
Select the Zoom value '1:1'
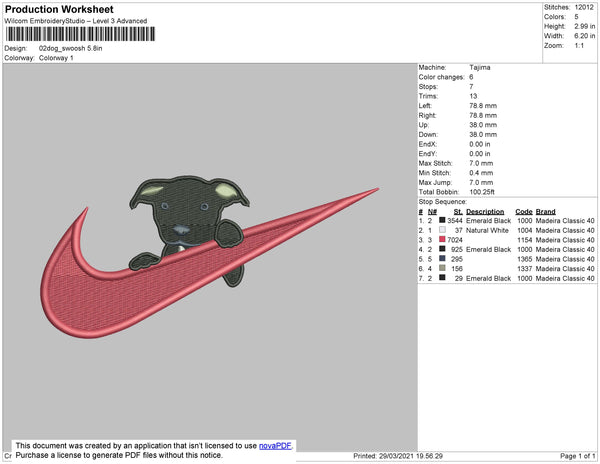[x=579, y=46]
